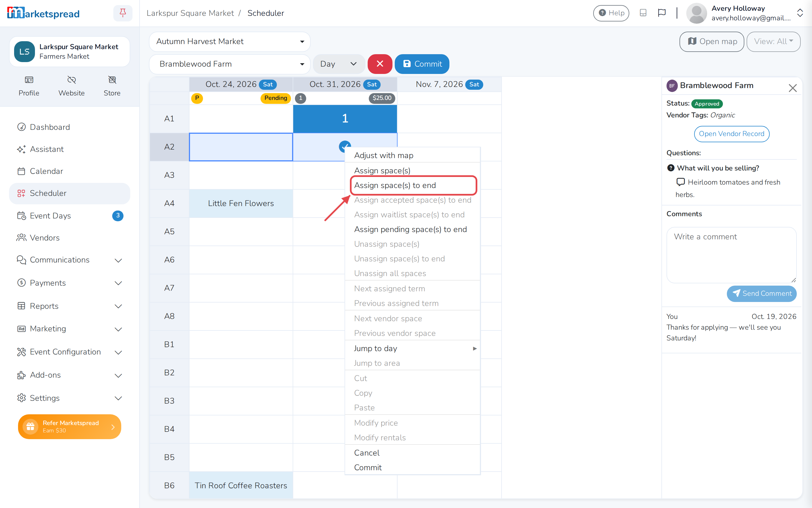Open the Vendors page
Screen dimensions: 812x508
pyautogui.click(x=69, y=238)
